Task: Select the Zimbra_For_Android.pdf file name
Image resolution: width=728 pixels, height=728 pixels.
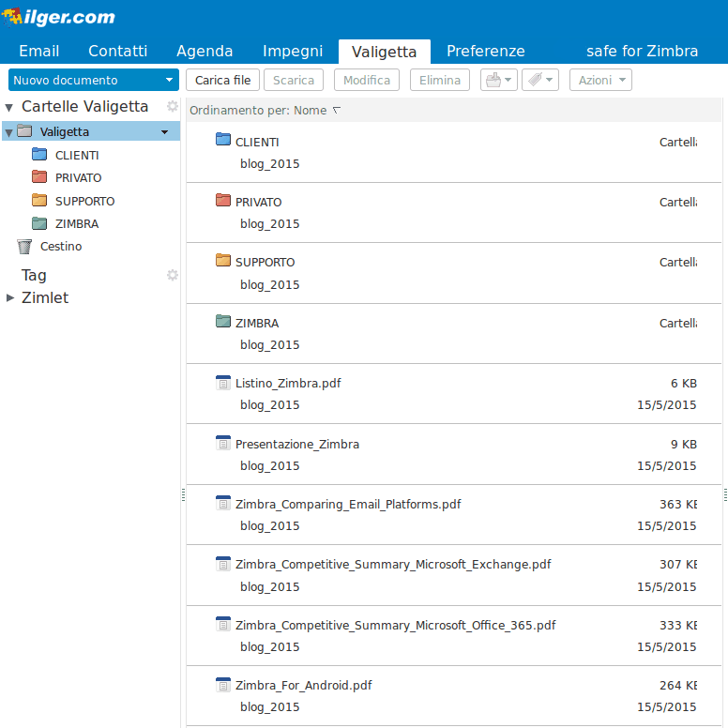Action: click(304, 685)
